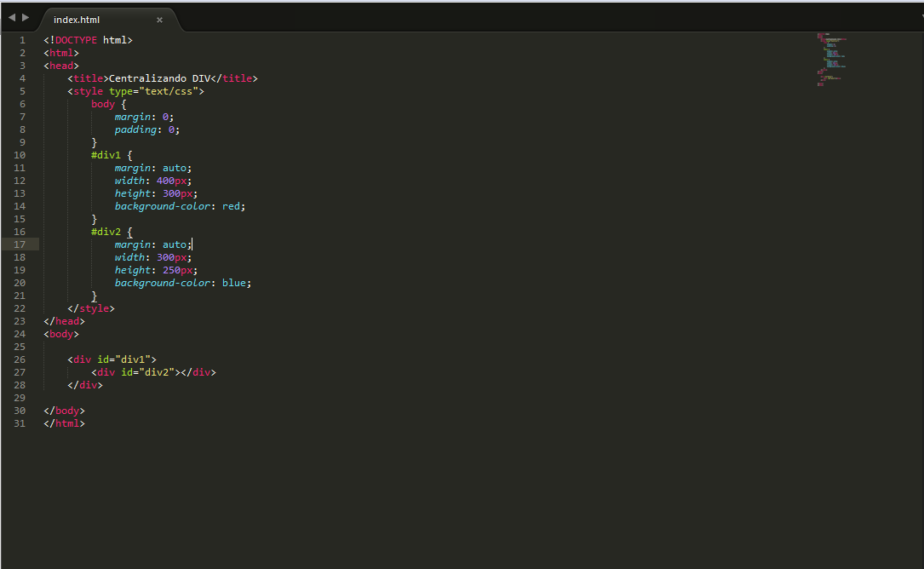The height and width of the screenshot is (569, 924).
Task: Click the minimap code preview
Action: point(831,60)
